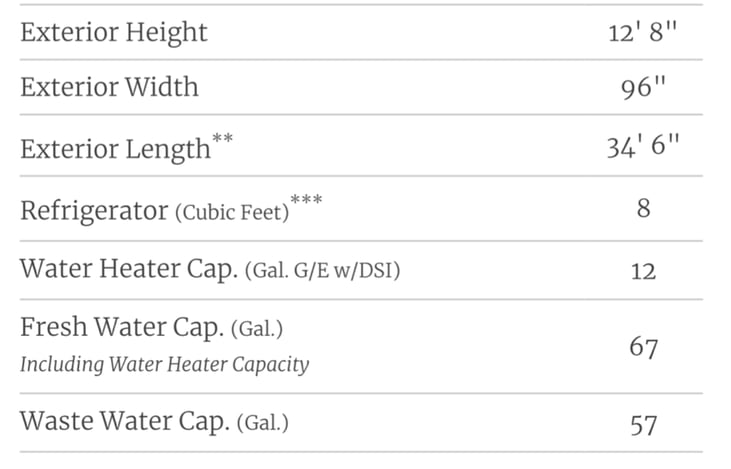Click the Exterior Width label
The image size is (731, 469).
coord(109,87)
